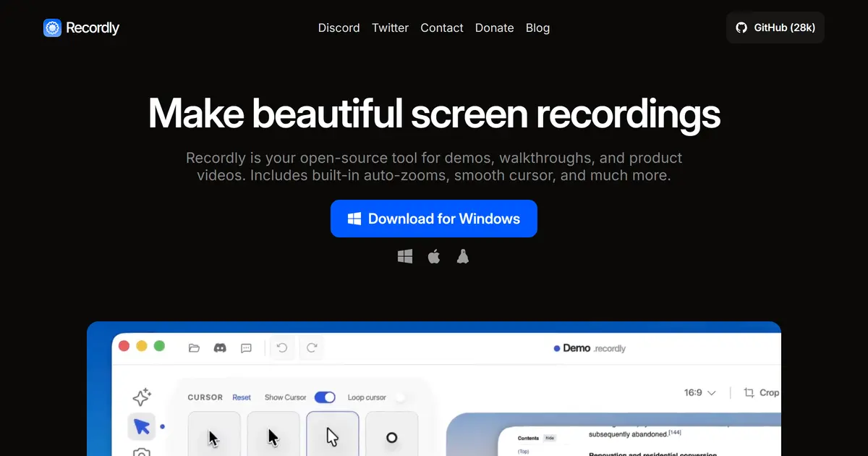Select the Apple macOS platform icon
The height and width of the screenshot is (456, 868).
434,256
